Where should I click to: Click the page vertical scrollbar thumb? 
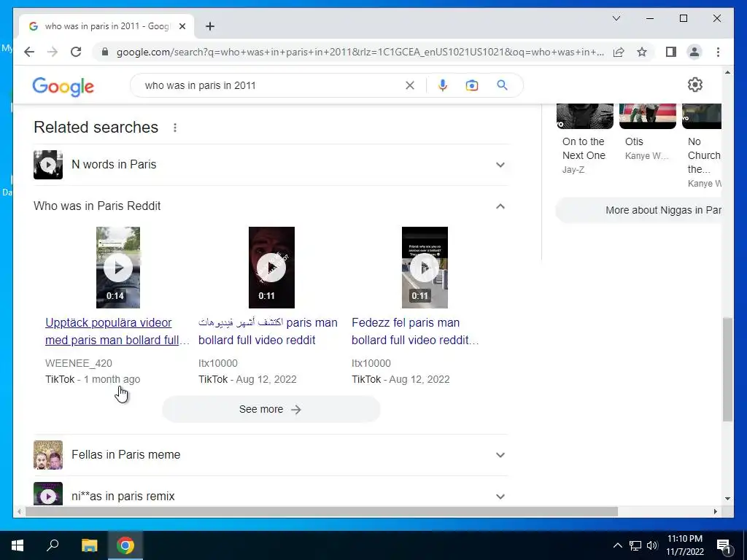pyautogui.click(x=727, y=370)
